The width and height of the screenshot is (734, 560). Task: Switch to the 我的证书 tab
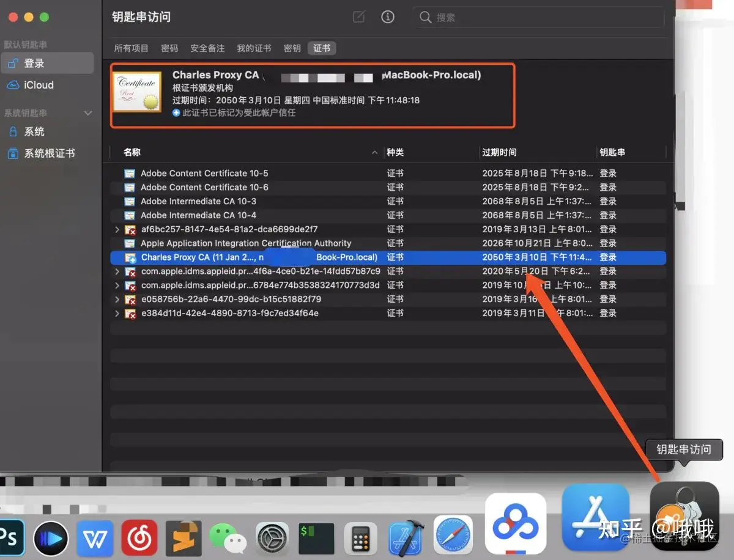click(254, 48)
